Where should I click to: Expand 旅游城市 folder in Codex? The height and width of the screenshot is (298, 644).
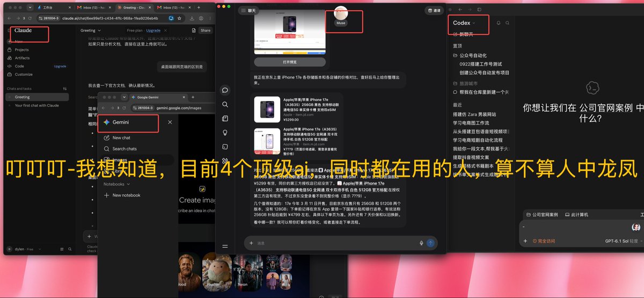pyautogui.click(x=464, y=84)
